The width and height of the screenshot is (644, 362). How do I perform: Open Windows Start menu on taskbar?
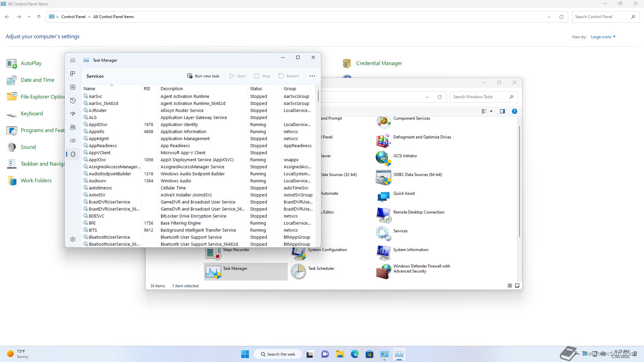(245, 354)
